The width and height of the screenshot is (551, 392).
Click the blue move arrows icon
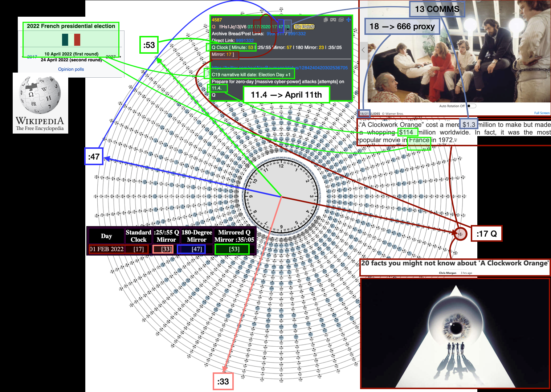(348, 20)
